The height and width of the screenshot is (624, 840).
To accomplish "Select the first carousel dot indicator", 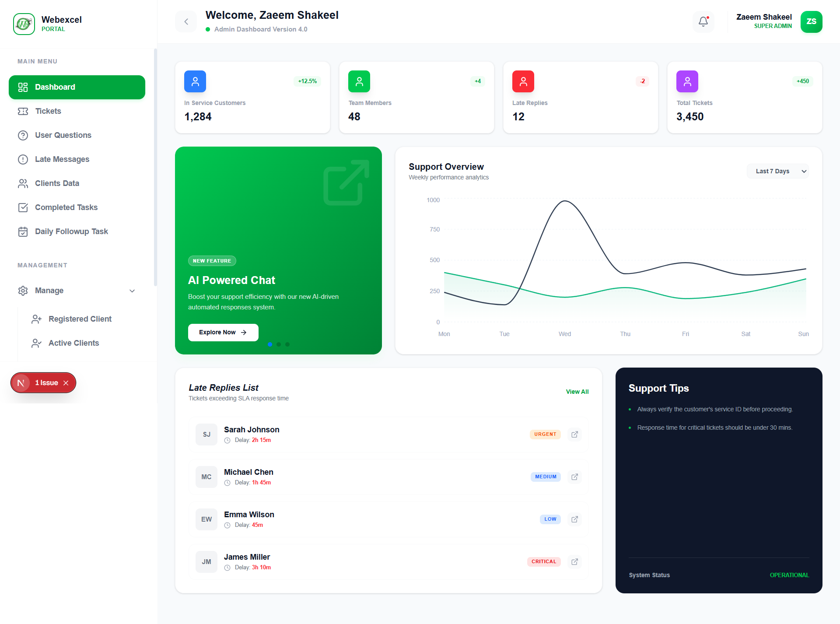I will point(270,344).
